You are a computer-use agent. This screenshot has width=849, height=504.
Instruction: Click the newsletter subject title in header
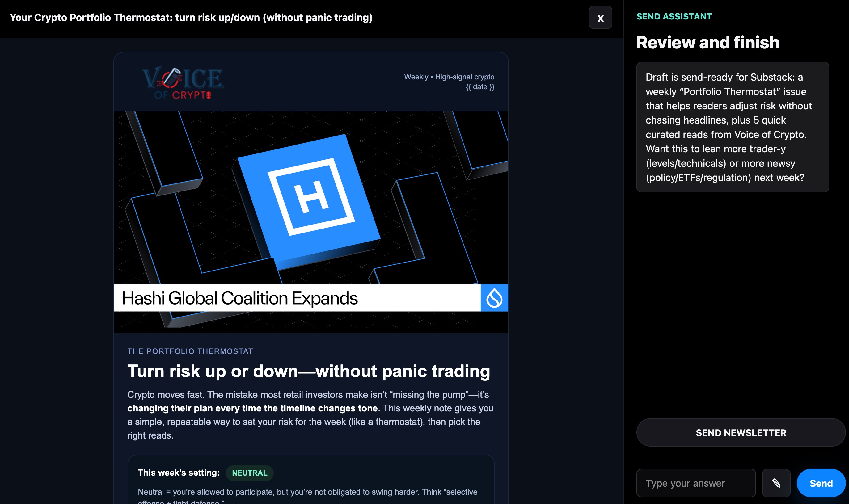pyautogui.click(x=191, y=17)
